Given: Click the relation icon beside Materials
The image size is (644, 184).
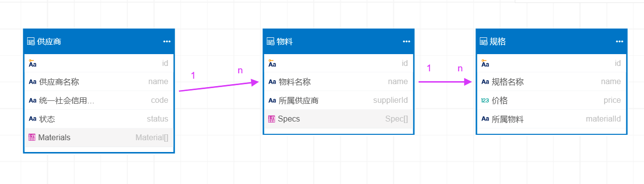Looking at the screenshot, I should tap(32, 138).
